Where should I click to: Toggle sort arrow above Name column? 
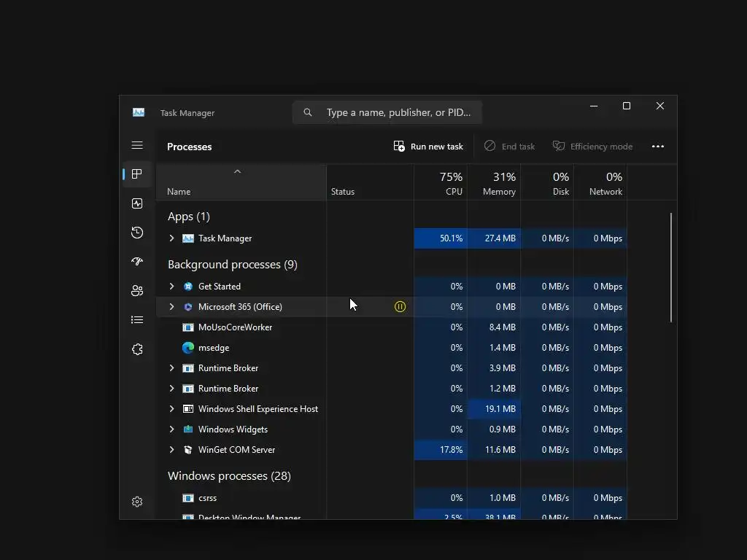pyautogui.click(x=237, y=171)
